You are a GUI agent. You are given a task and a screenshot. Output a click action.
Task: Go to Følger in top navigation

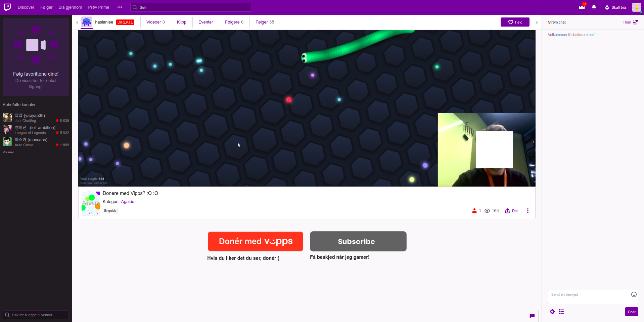tap(46, 7)
